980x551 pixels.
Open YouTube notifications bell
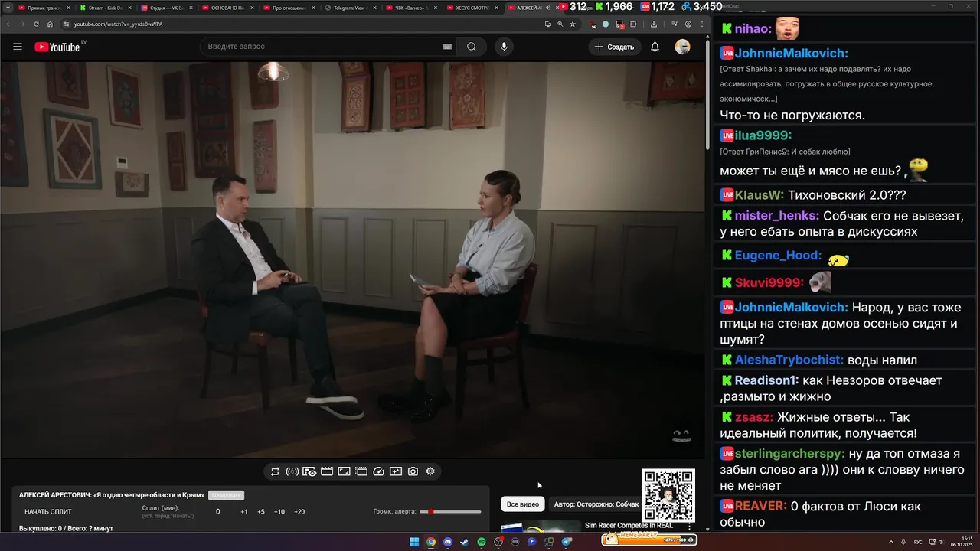pyautogui.click(x=655, y=47)
